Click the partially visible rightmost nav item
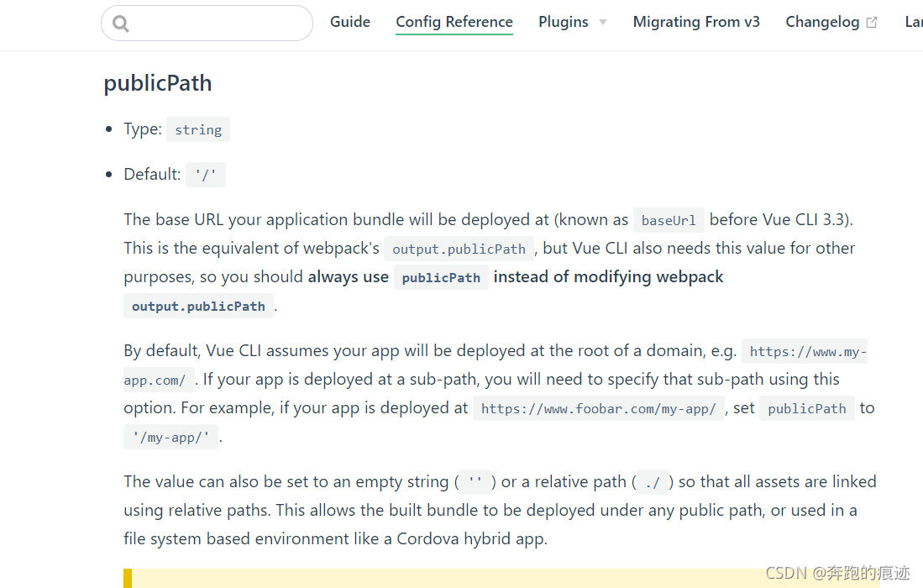This screenshot has width=923, height=588. tap(914, 22)
